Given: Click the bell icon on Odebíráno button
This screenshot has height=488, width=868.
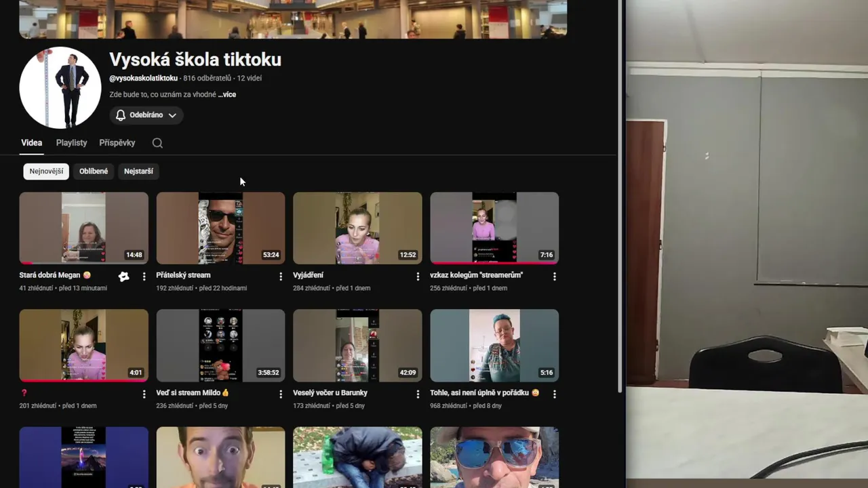Looking at the screenshot, I should coord(121,115).
